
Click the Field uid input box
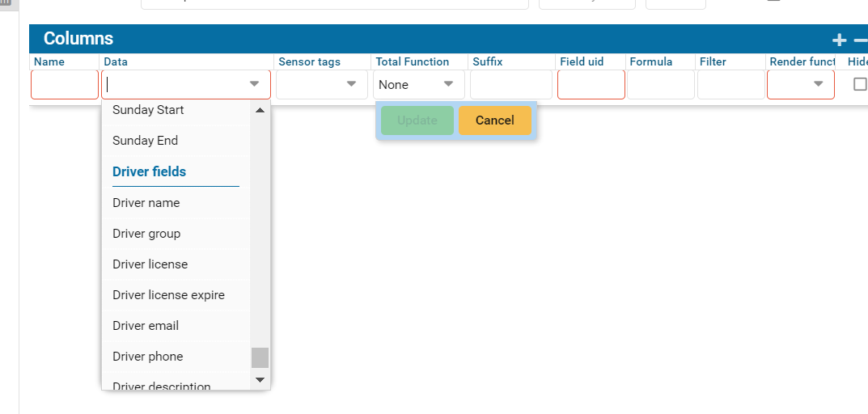(591, 84)
